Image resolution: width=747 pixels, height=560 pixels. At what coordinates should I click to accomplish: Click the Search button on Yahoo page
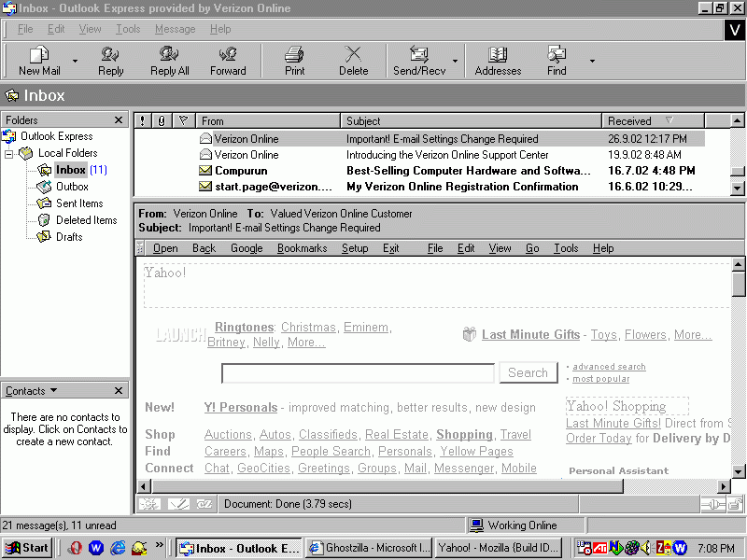(528, 372)
